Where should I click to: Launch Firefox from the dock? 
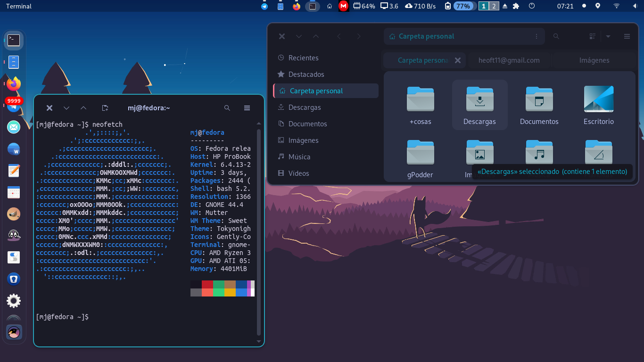pos(14,84)
